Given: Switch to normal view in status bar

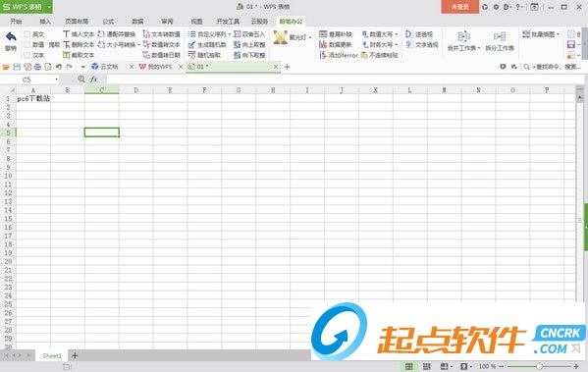Looking at the screenshot, I should tap(408, 366).
